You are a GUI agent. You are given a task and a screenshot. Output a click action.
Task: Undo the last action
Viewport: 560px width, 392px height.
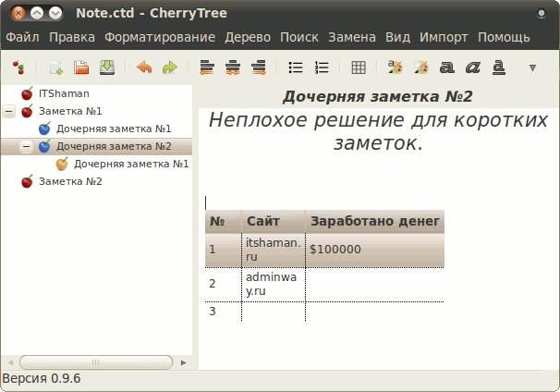coord(143,67)
